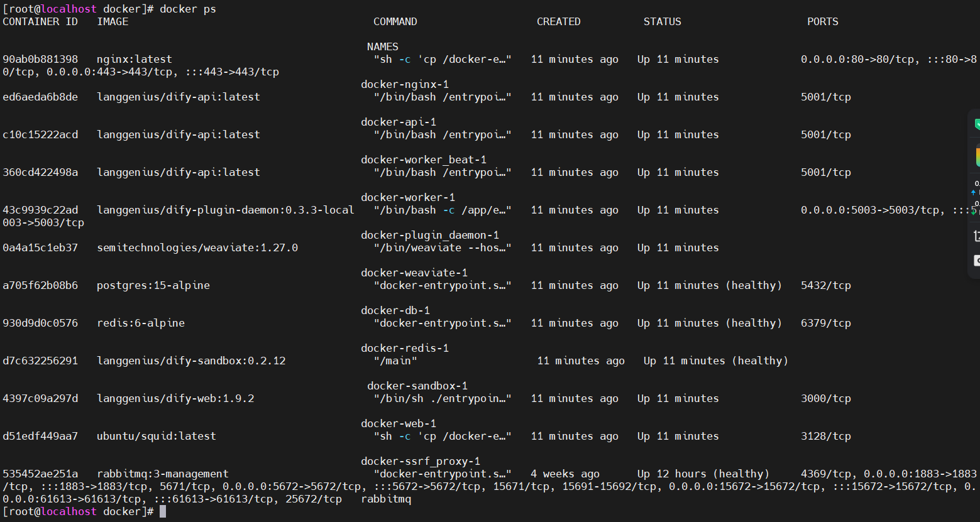Viewport: 980px width, 522px height.
Task: Click the ubuntu/squid:latest image name
Action: pyautogui.click(x=157, y=436)
